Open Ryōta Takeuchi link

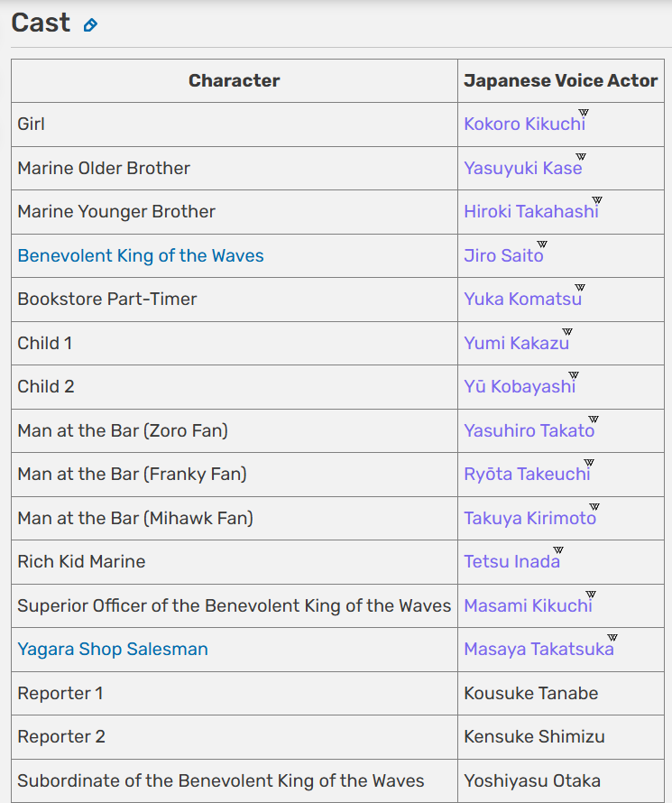(527, 475)
